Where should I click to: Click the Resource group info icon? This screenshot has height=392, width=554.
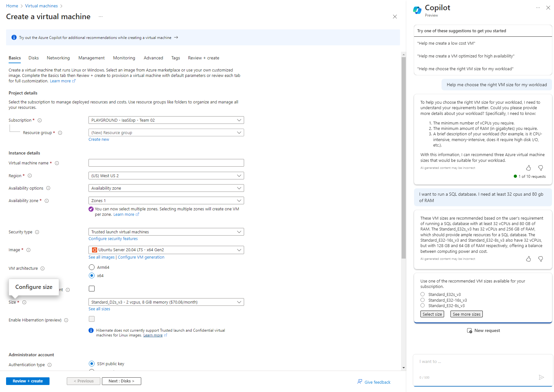coord(60,133)
